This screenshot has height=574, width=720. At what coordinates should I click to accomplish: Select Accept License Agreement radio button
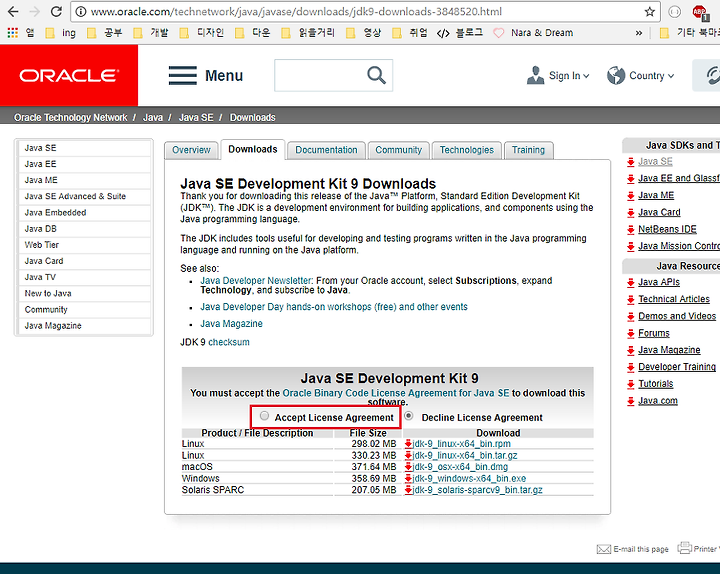coord(264,416)
